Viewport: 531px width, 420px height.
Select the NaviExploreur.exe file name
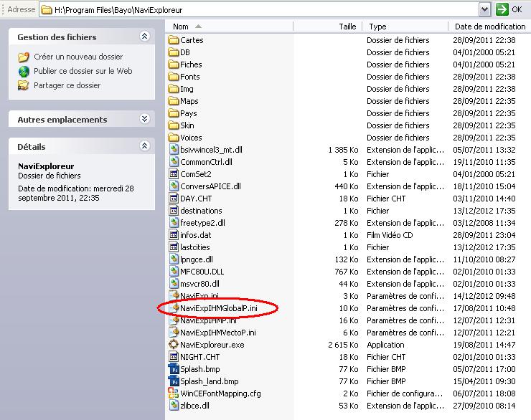212,345
